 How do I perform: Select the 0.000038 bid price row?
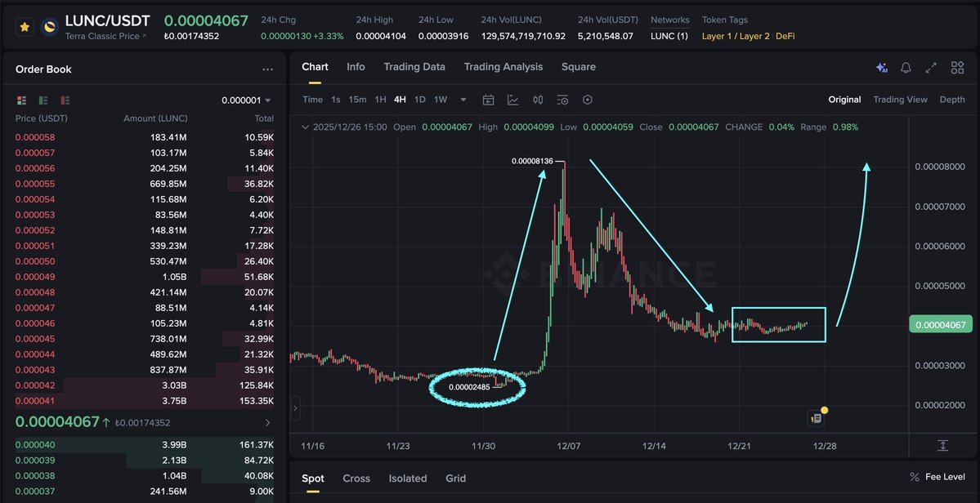[x=145, y=476]
